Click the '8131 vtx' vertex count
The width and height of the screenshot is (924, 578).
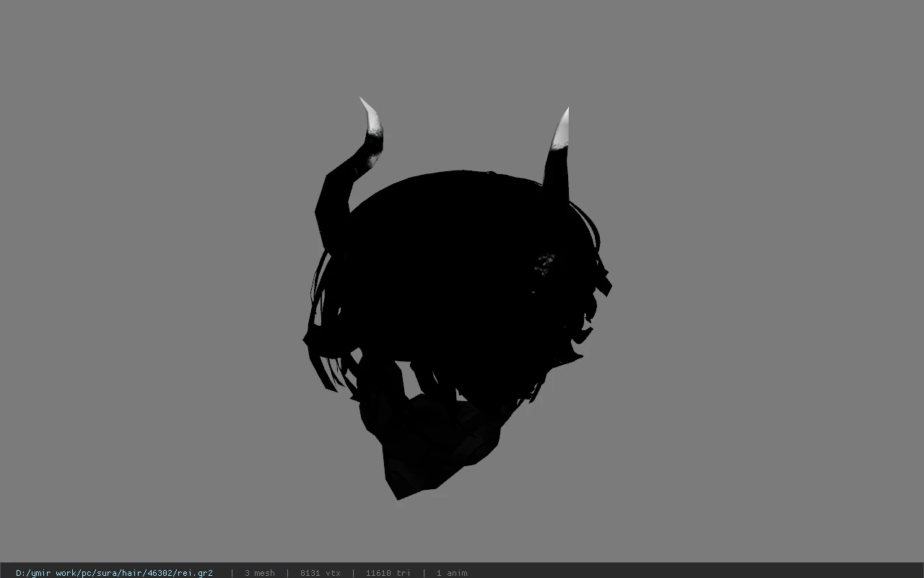coord(321,573)
